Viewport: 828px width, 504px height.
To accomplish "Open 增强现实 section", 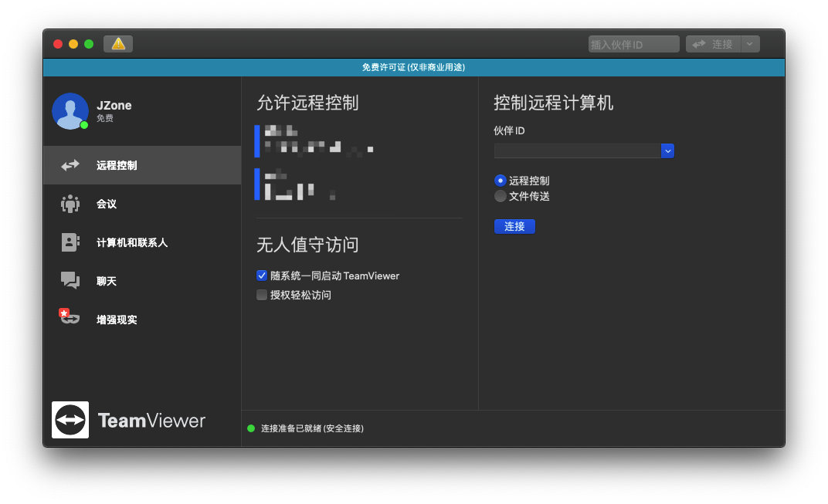I will 142,320.
